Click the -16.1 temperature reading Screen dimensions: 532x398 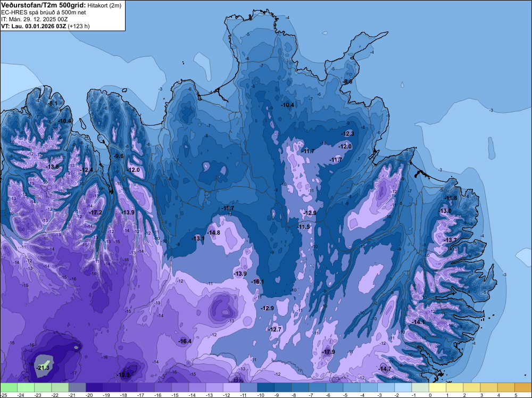[x=257, y=281]
